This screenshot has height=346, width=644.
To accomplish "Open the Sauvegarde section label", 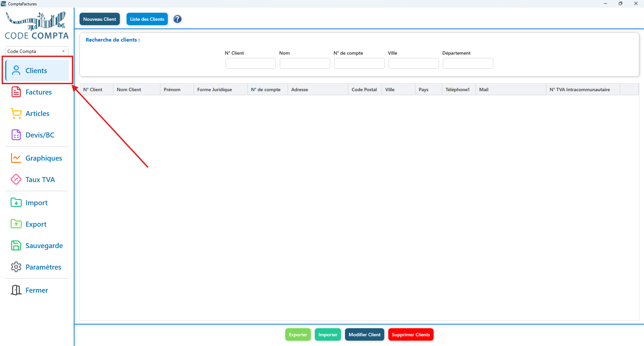I will [44, 245].
